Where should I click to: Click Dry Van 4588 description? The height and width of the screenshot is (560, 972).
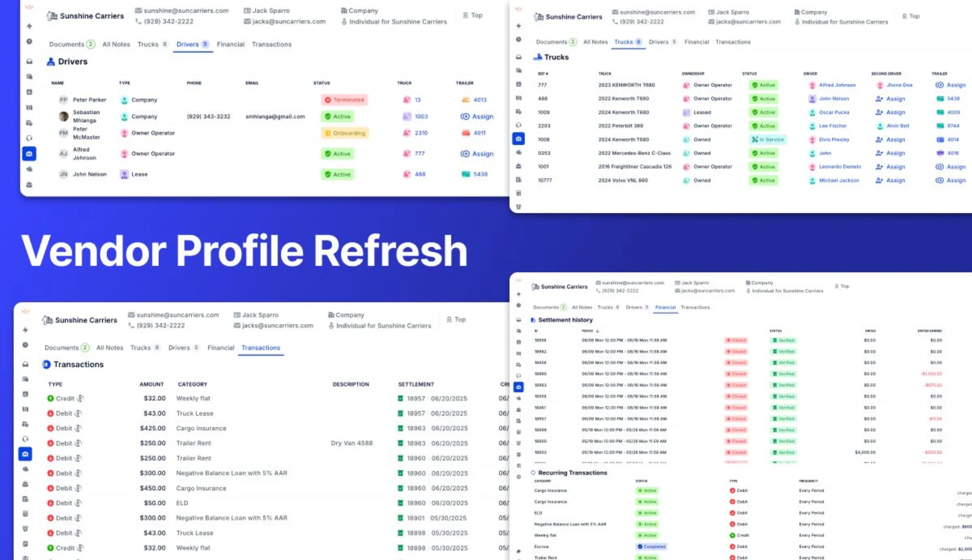(x=352, y=443)
